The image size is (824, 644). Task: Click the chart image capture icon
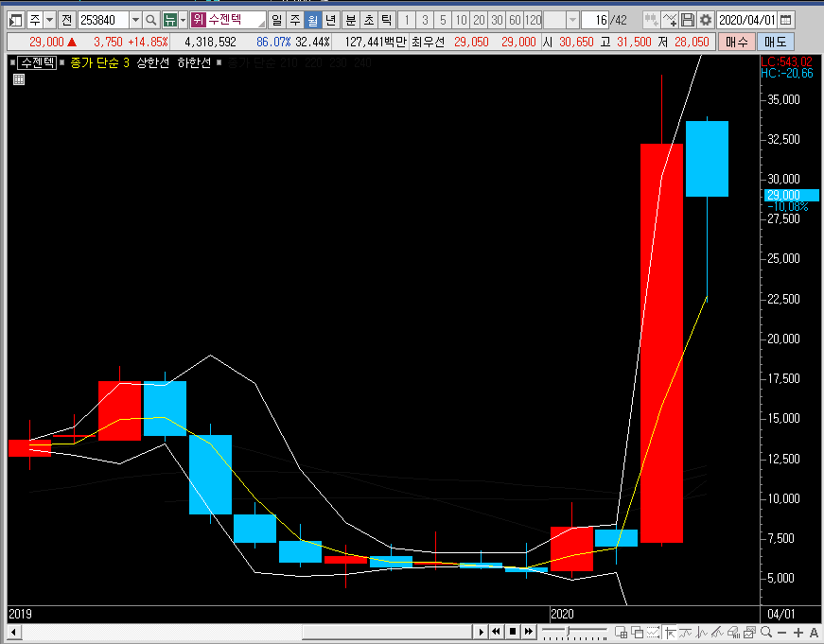pos(750,632)
